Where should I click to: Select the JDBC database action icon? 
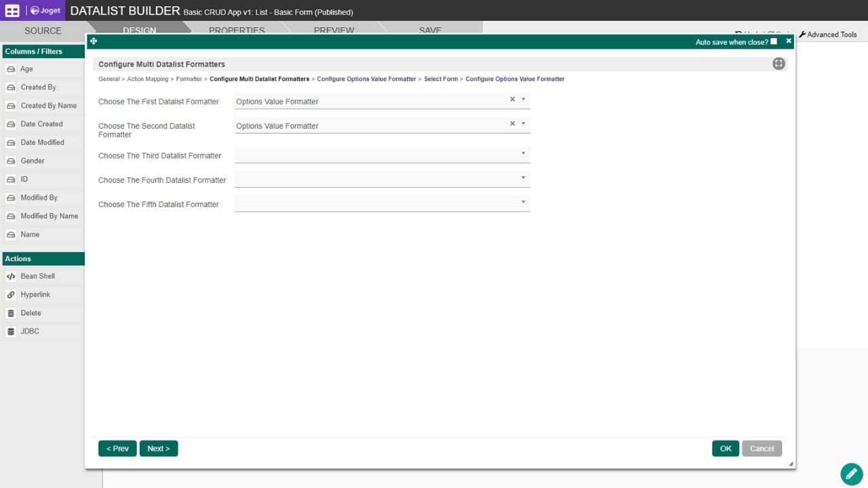pos(11,331)
